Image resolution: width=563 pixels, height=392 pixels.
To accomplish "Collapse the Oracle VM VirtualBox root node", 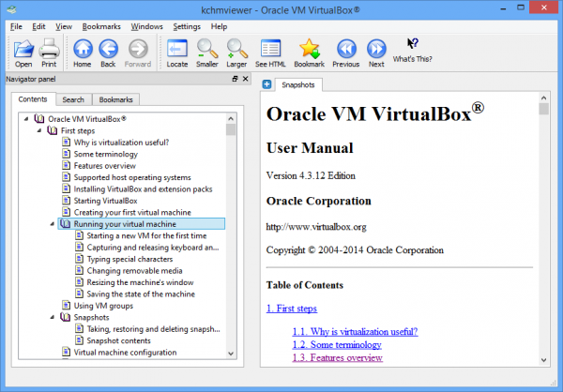I will tap(26, 119).
